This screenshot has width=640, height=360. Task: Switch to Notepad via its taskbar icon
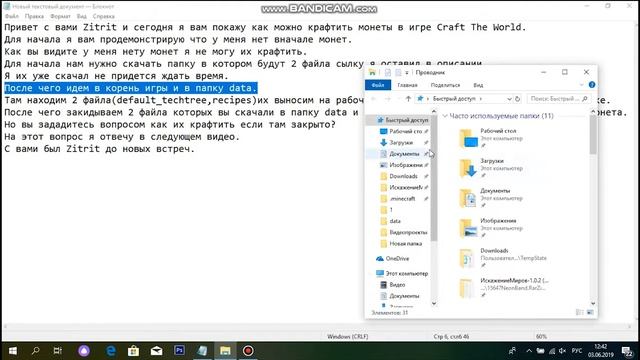(x=202, y=351)
